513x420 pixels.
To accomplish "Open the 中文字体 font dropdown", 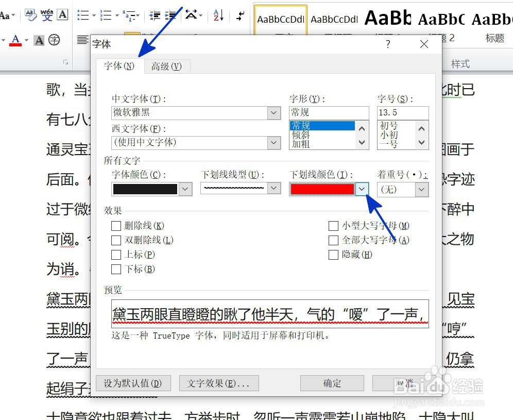I will pos(273,112).
